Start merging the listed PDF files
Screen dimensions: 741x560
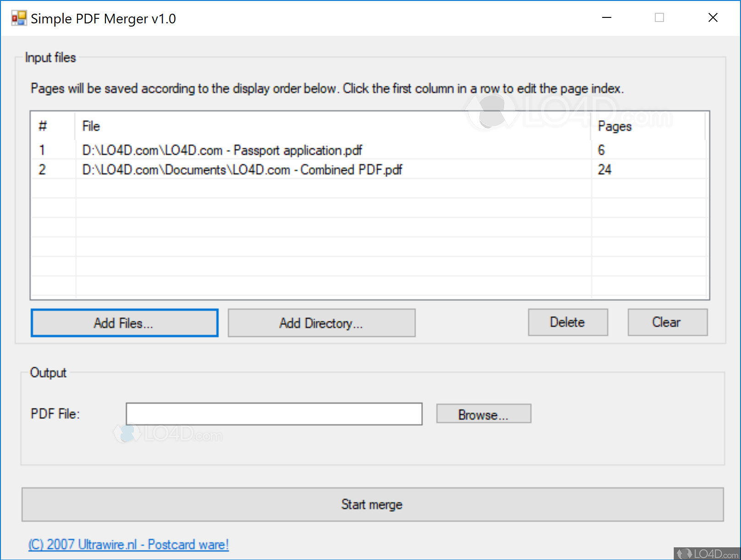[x=371, y=504]
